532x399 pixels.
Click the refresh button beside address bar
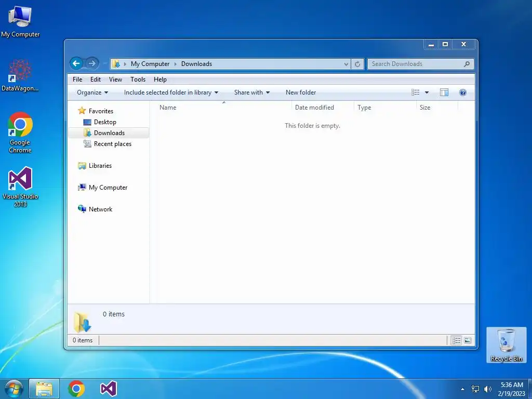[x=357, y=64]
